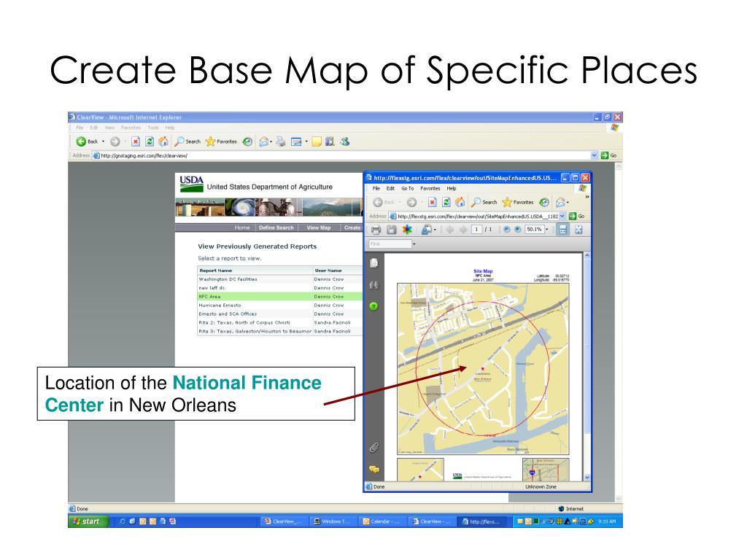Open Edit menu in popup site map window
Screen dimensions: 747x560
[x=391, y=189]
